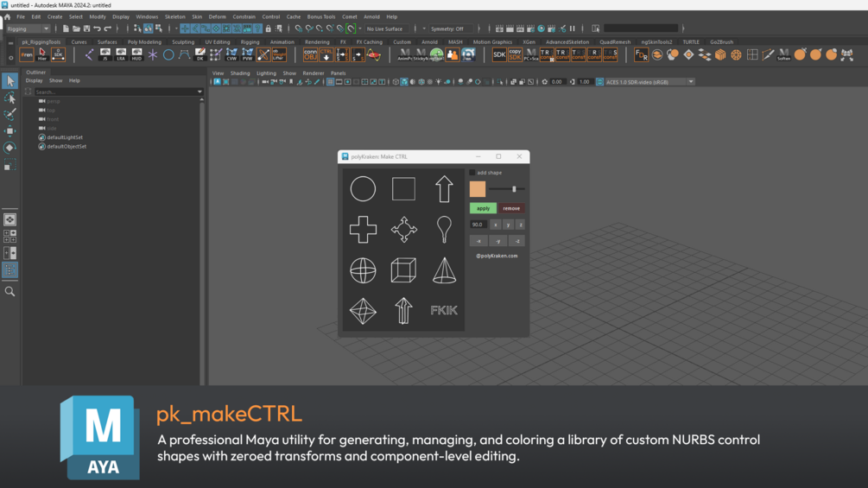
Task: Open the Symmetry: Off dropdown
Action: click(453, 29)
